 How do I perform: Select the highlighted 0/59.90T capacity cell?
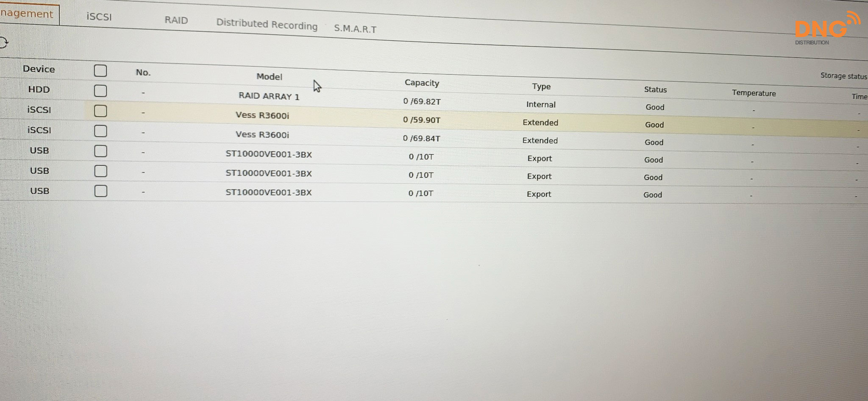click(422, 120)
